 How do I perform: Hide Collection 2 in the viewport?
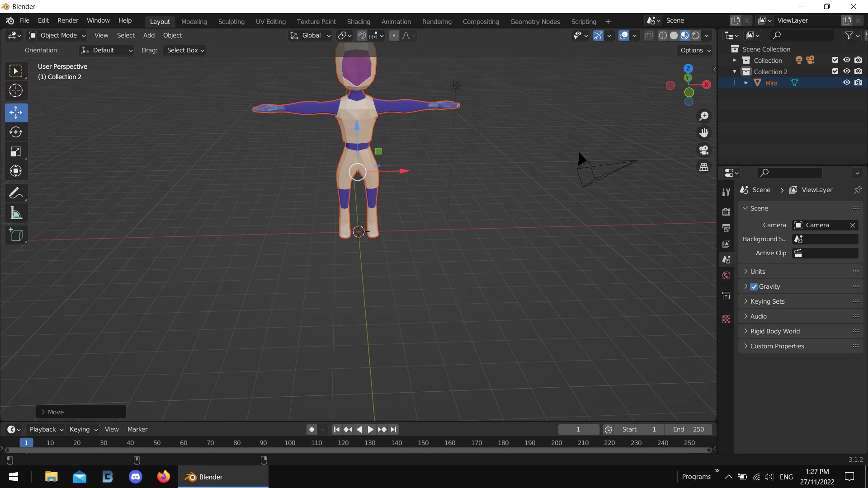point(846,71)
